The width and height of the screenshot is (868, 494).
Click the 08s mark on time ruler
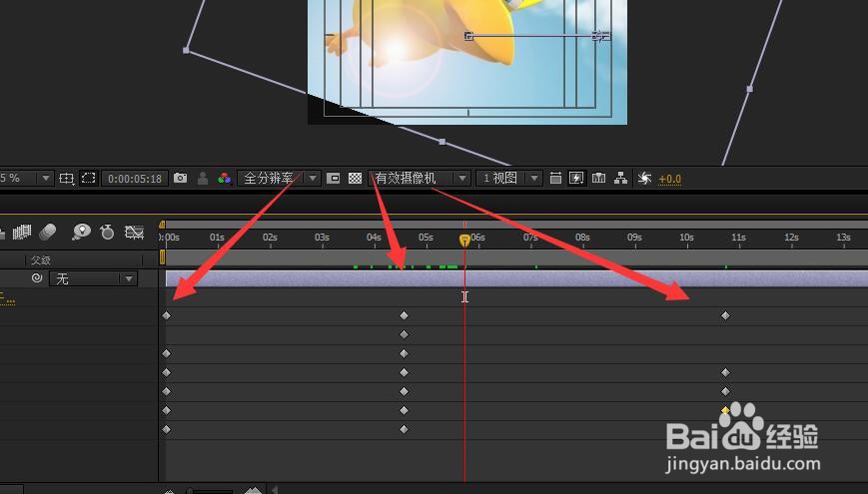pos(582,238)
